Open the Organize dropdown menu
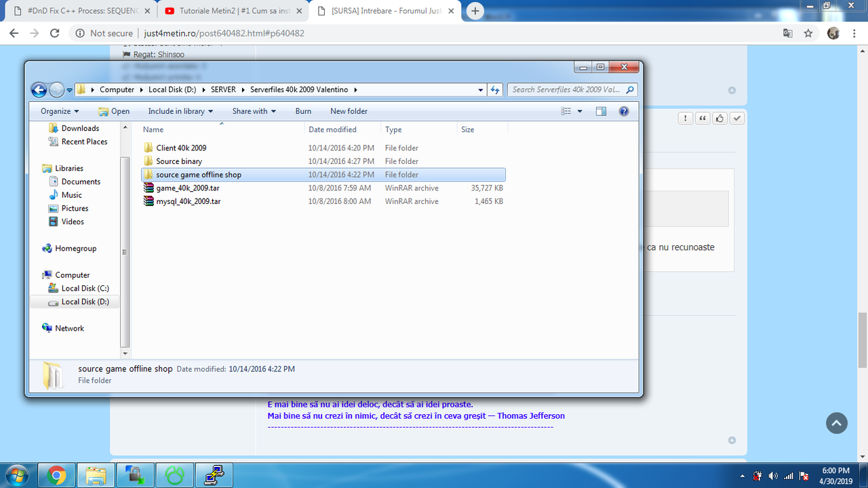868x488 pixels. click(60, 111)
